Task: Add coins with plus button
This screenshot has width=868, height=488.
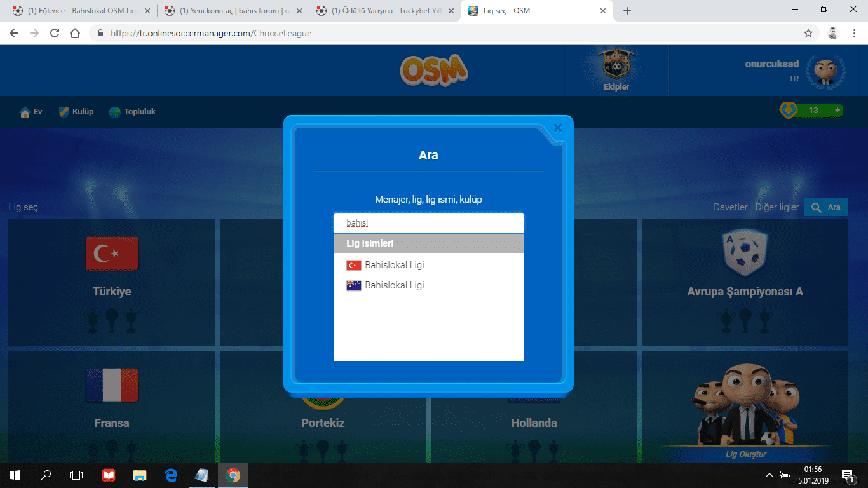Action: pos(837,111)
